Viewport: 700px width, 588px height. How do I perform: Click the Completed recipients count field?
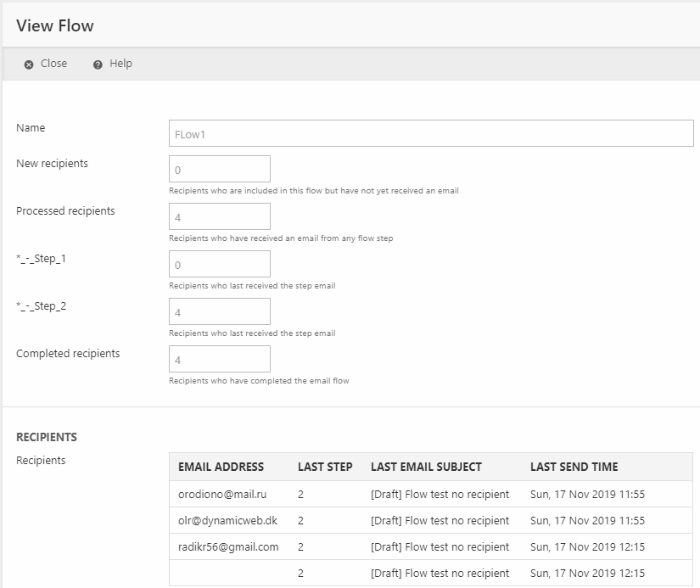(220, 359)
